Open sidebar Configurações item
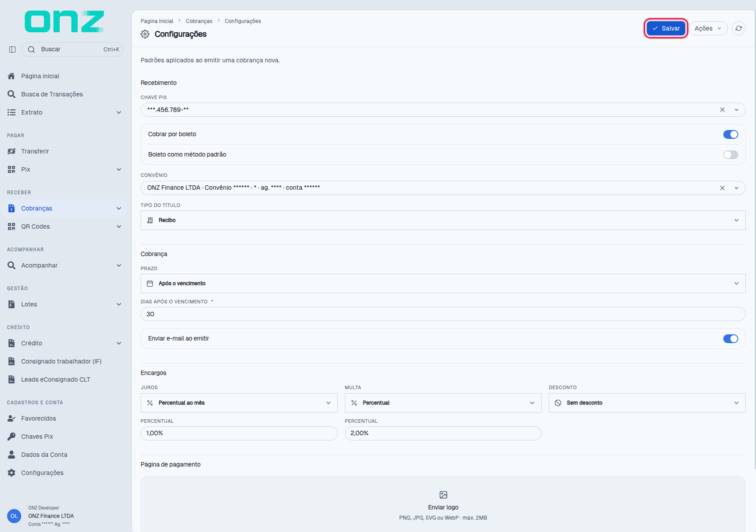Image resolution: width=756 pixels, height=532 pixels. coord(65,473)
